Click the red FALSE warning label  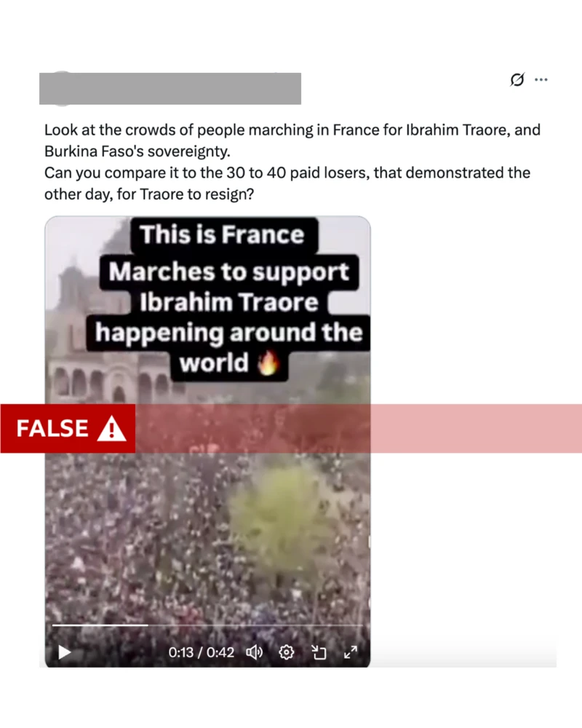tap(68, 429)
